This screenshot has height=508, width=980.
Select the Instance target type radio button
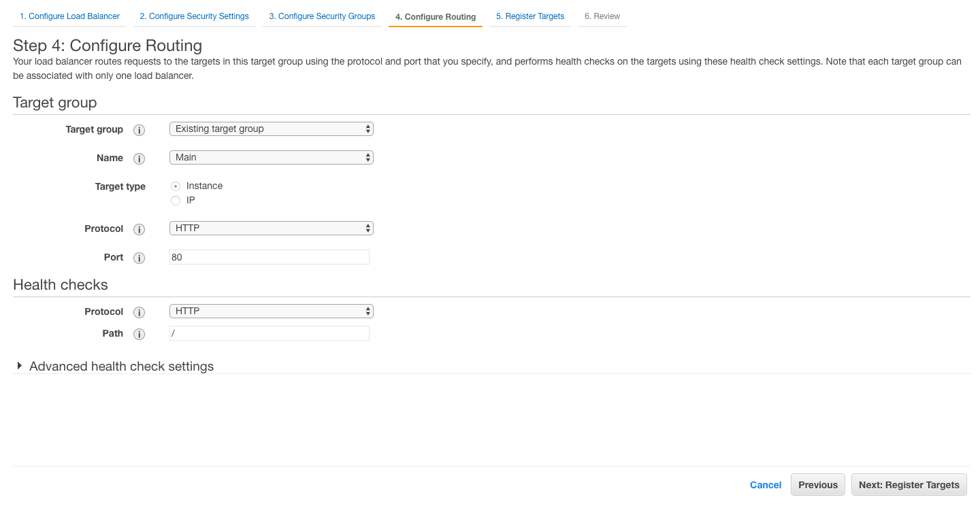point(176,186)
